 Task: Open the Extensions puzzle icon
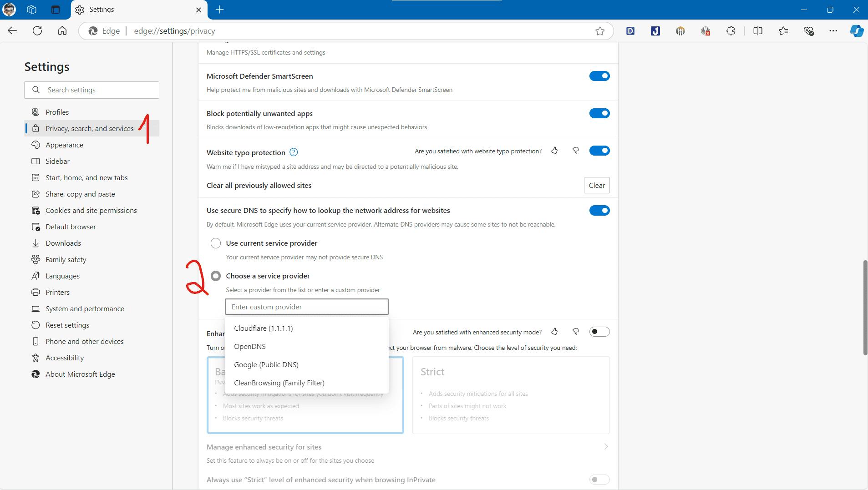pos(731,31)
